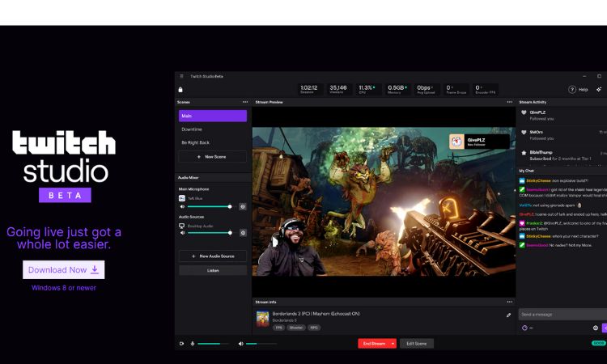Open the hamburger menu in Twitch Studio
The width and height of the screenshot is (607, 364).
181,76
